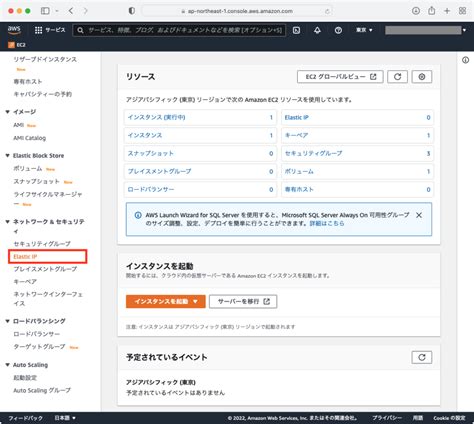Image resolution: width=474 pixels, height=424 pixels.
Task: Open the account name dropdown
Action: point(426,30)
